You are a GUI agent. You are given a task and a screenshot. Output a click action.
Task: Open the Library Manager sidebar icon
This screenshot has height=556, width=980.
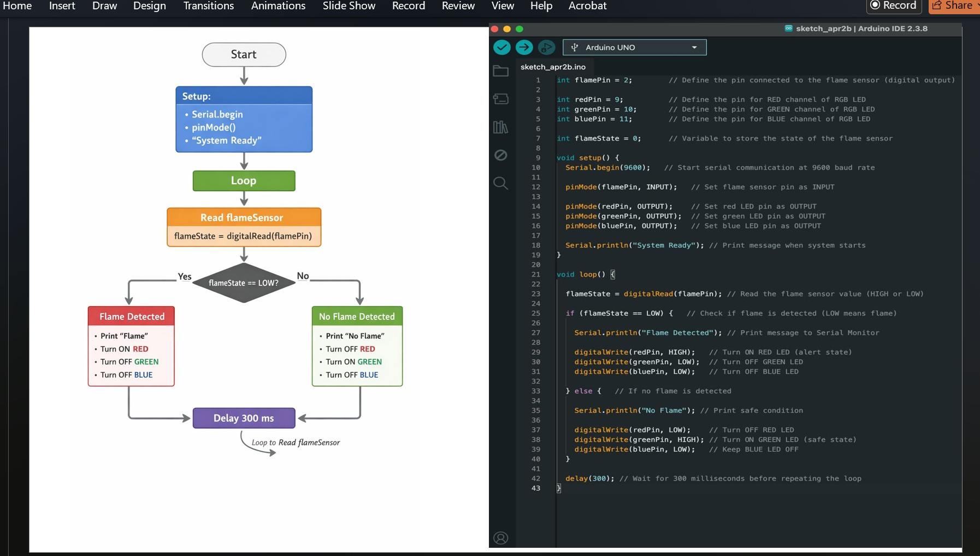tap(500, 127)
